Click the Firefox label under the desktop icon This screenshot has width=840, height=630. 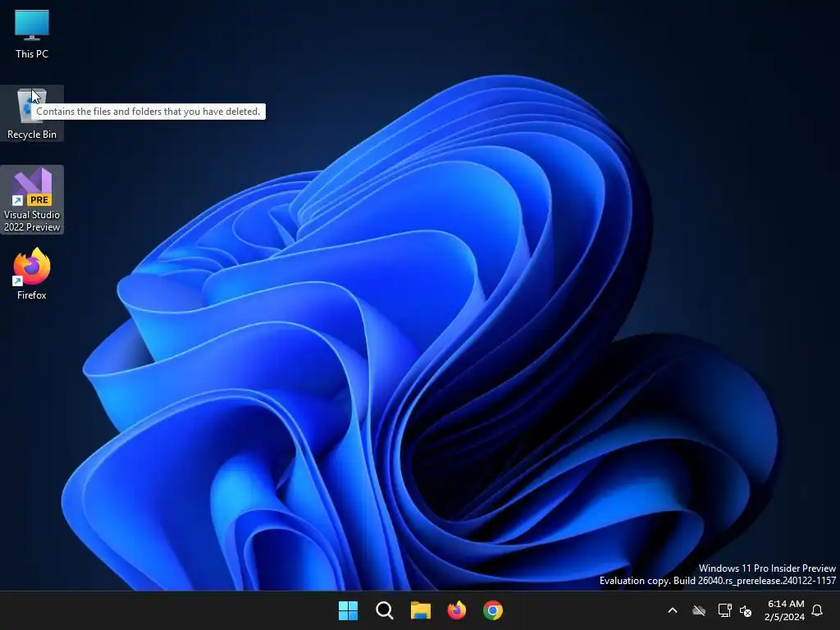point(32,295)
